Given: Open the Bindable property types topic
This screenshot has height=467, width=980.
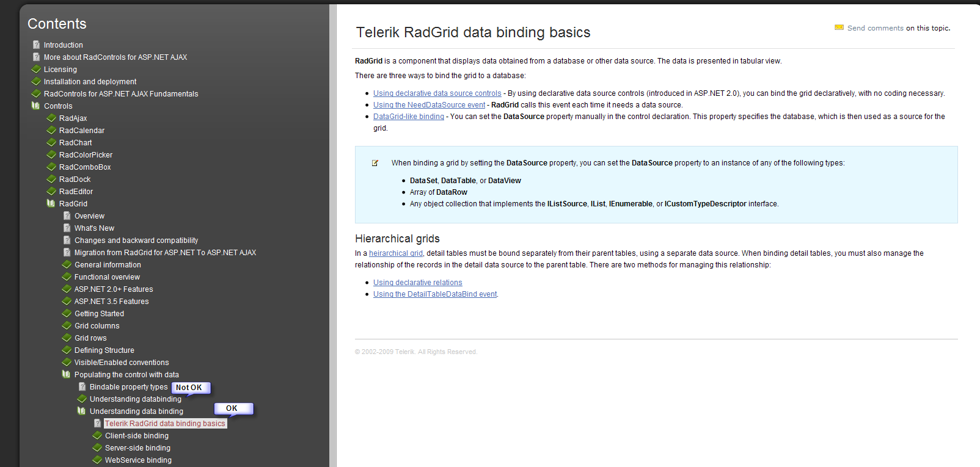Looking at the screenshot, I should pyautogui.click(x=128, y=387).
